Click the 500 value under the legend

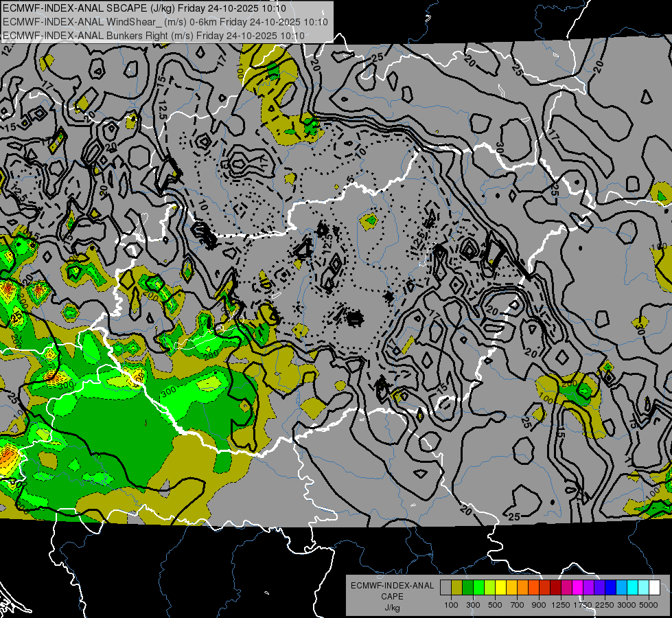pos(495,605)
